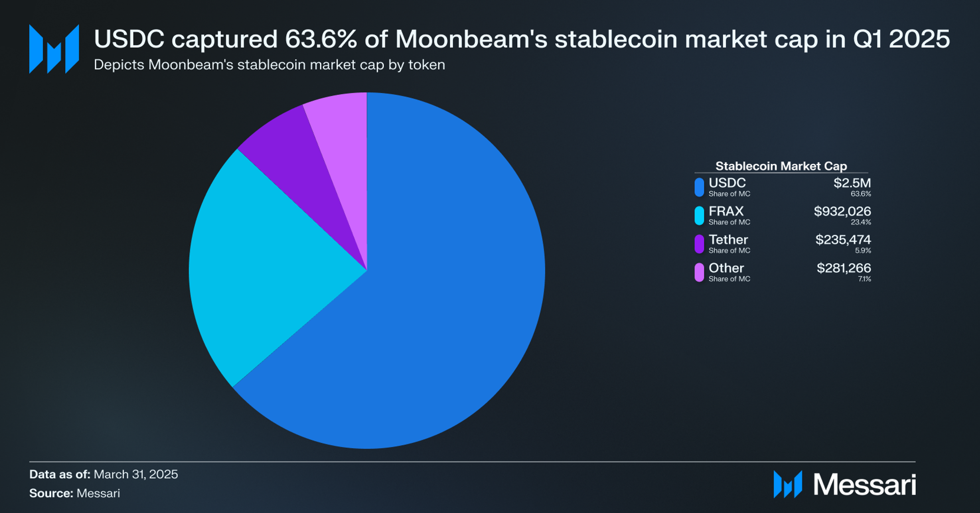Select the Other pink legend swatch
This screenshot has width=980, height=513.
(x=699, y=272)
